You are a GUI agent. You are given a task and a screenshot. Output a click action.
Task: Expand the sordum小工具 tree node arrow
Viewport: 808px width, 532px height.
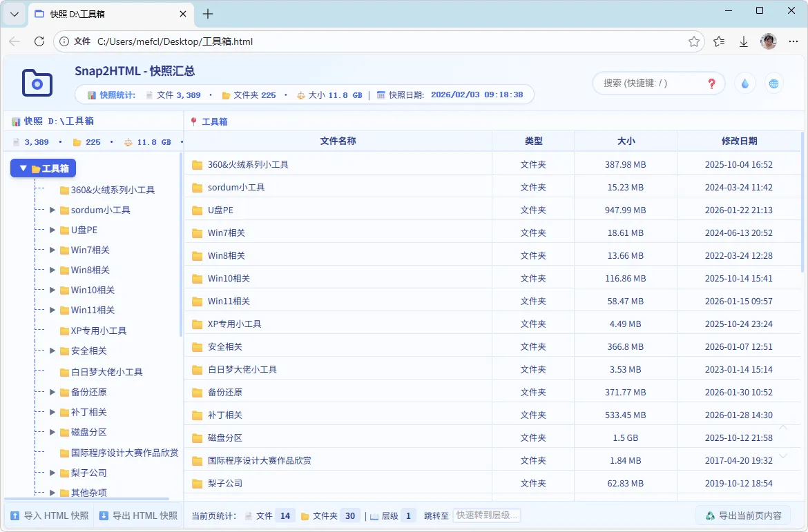pyautogui.click(x=52, y=210)
